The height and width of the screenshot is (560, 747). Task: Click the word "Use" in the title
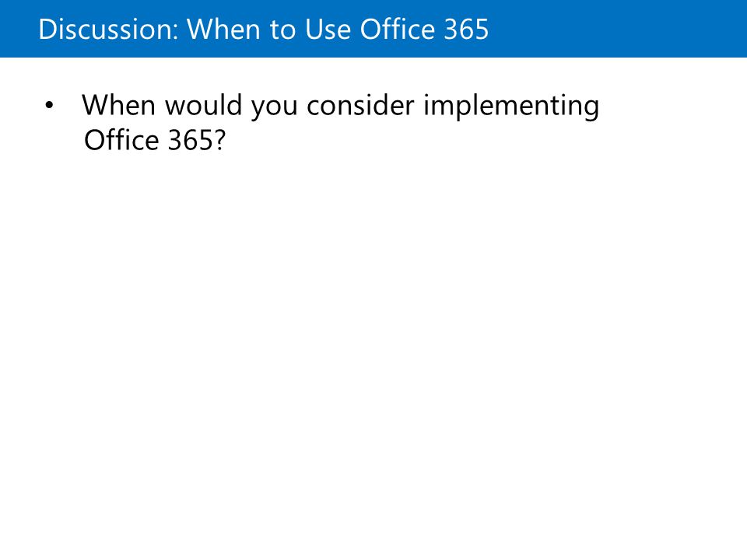click(327, 29)
